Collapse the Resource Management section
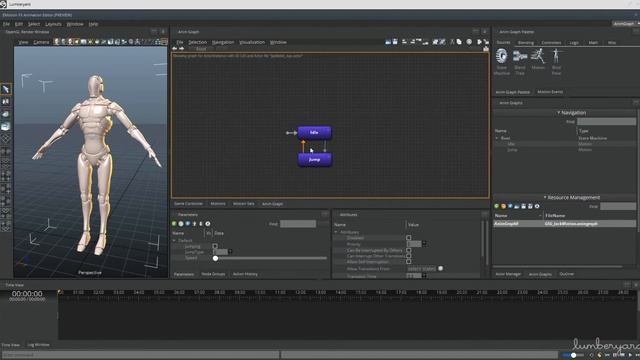This screenshot has width=640, height=360. pyautogui.click(x=544, y=198)
